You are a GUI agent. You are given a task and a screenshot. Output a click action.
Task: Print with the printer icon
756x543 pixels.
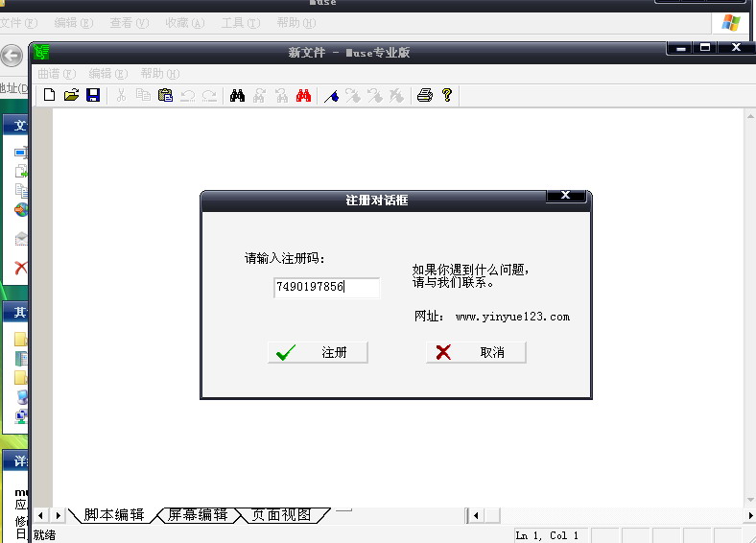425,95
